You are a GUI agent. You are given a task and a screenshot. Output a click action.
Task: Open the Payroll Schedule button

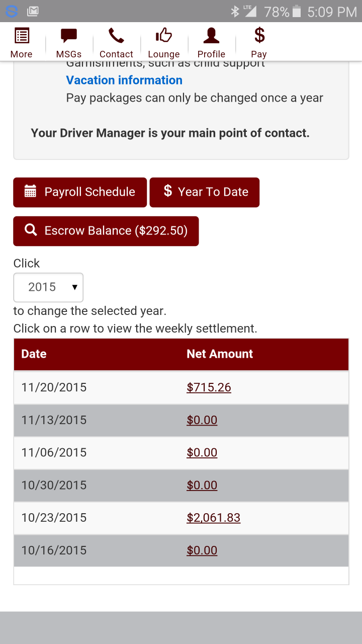(x=80, y=192)
